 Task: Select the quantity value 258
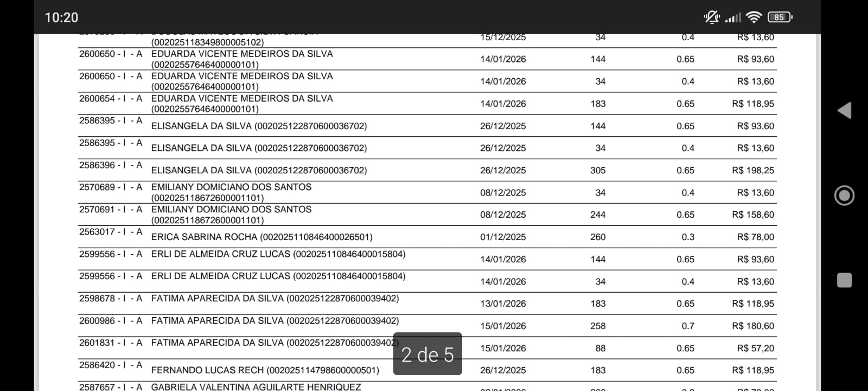(x=598, y=326)
